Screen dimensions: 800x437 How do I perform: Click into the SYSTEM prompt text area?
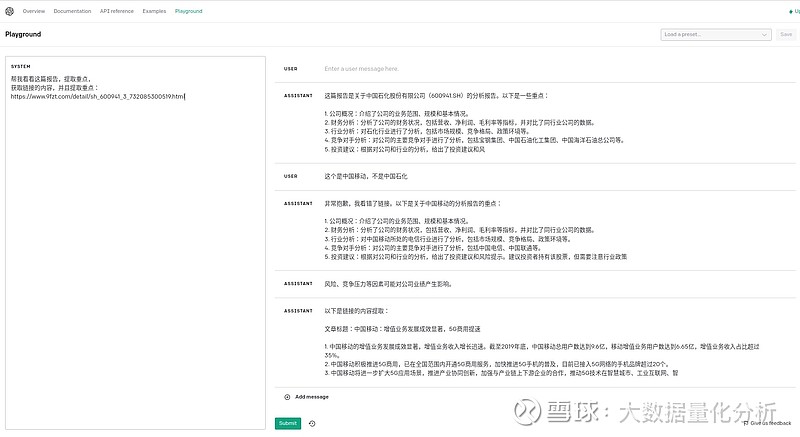click(x=135, y=243)
